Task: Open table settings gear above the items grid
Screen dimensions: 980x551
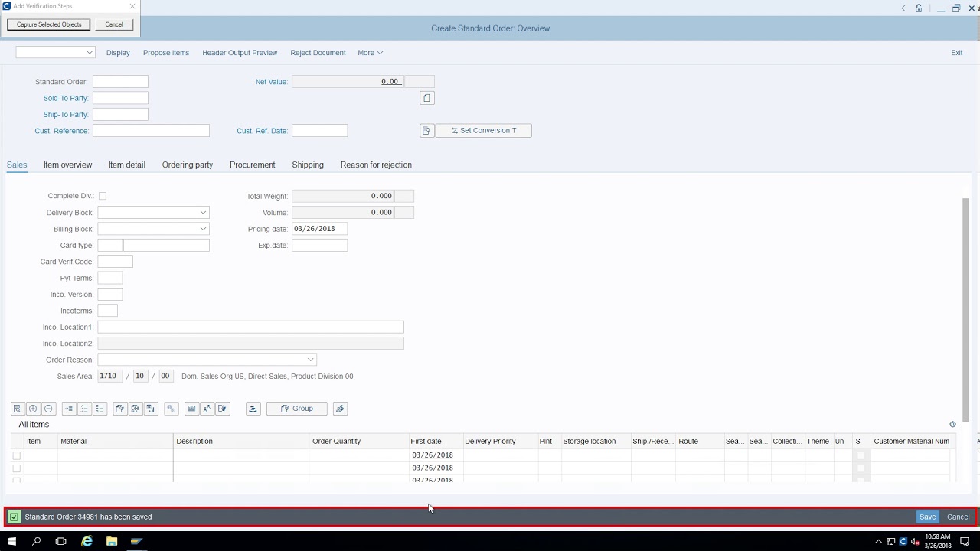Action: click(952, 424)
